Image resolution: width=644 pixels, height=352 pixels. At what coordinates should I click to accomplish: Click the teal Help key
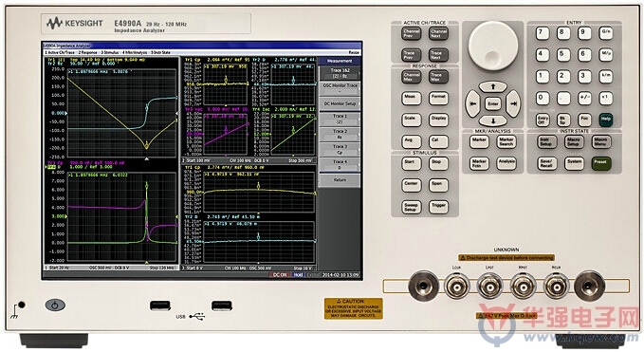(x=606, y=120)
